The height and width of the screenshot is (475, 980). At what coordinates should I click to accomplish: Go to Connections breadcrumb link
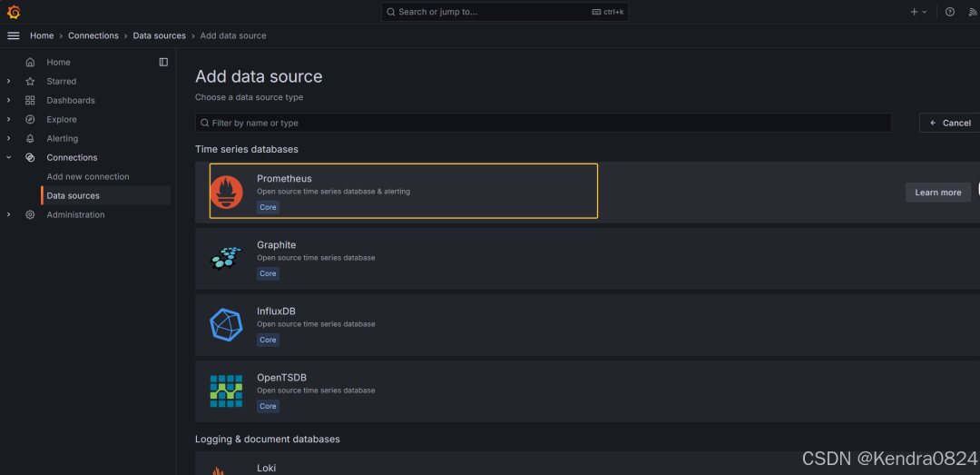(x=93, y=35)
